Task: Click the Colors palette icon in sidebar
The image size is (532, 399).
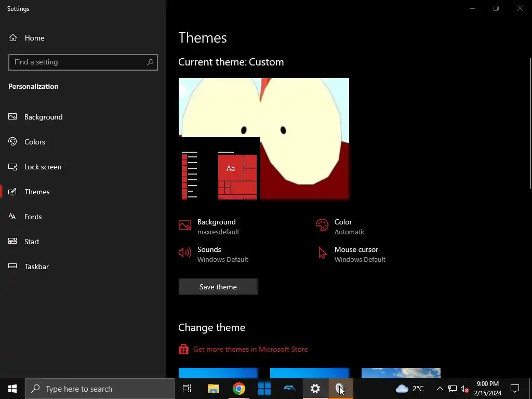Action: (x=12, y=141)
